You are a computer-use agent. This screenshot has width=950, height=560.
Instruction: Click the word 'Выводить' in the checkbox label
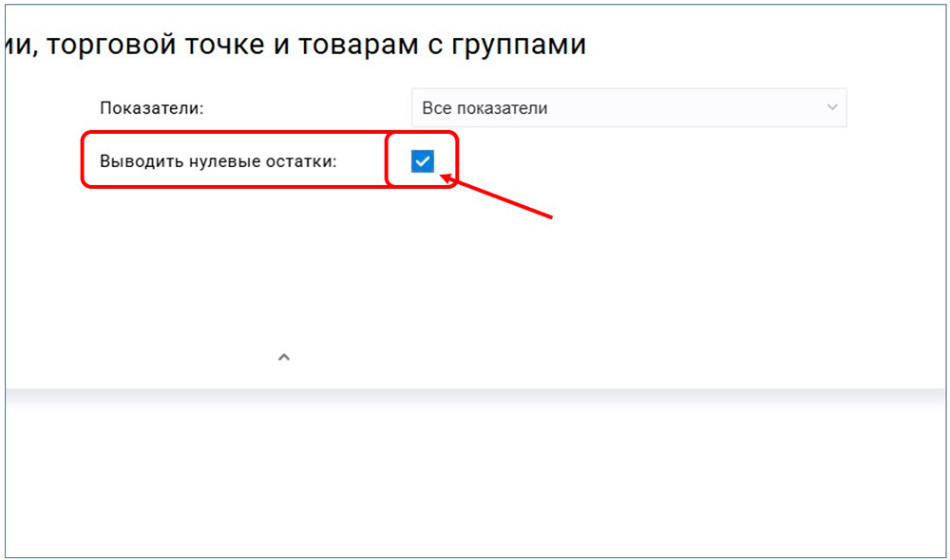[135, 161]
